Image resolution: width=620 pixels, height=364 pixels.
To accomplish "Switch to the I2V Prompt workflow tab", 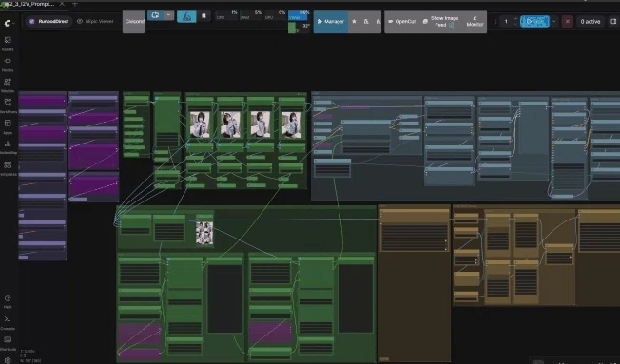I will [30, 4].
